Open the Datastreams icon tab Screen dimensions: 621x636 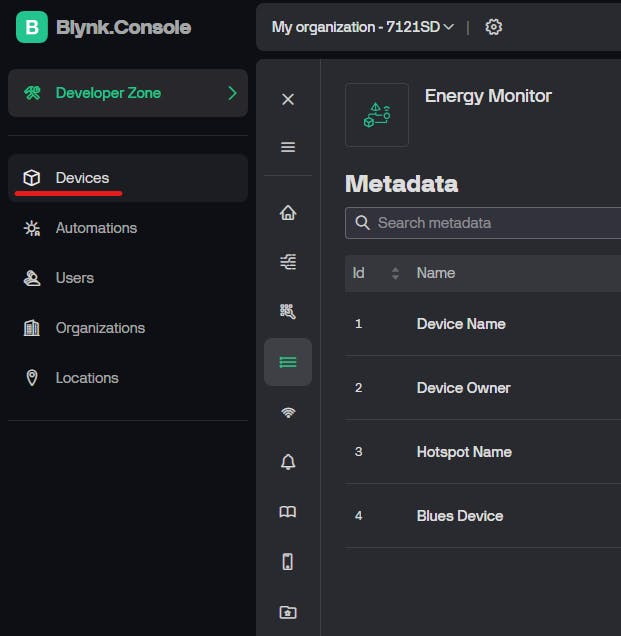point(288,262)
